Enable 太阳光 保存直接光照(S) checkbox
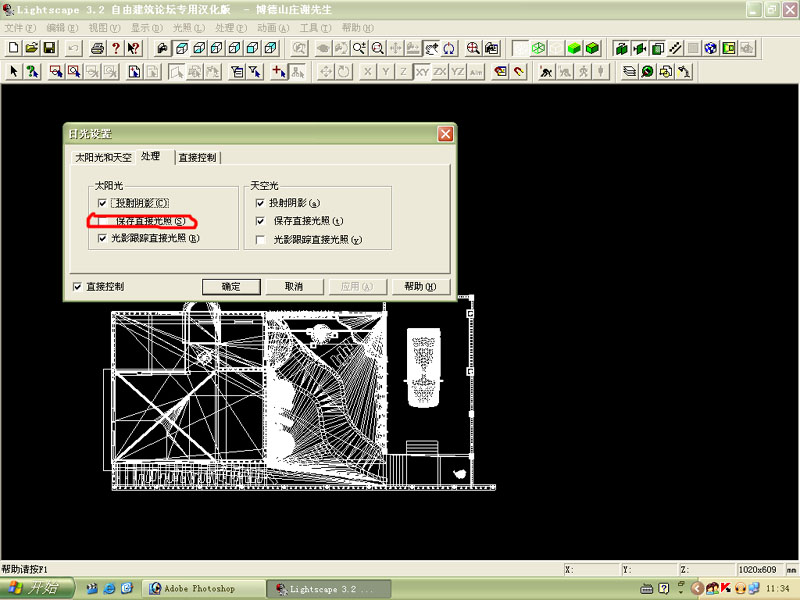Image resolution: width=800 pixels, height=600 pixels. [x=103, y=221]
